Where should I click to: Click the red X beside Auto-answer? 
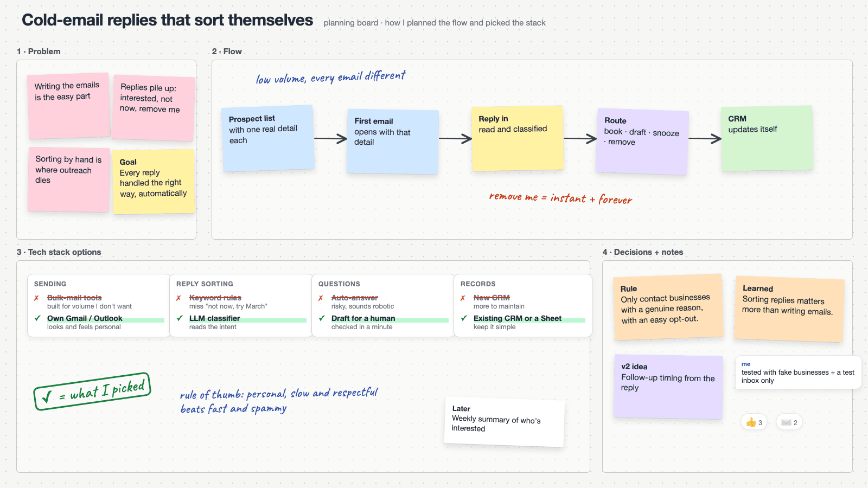(x=321, y=298)
